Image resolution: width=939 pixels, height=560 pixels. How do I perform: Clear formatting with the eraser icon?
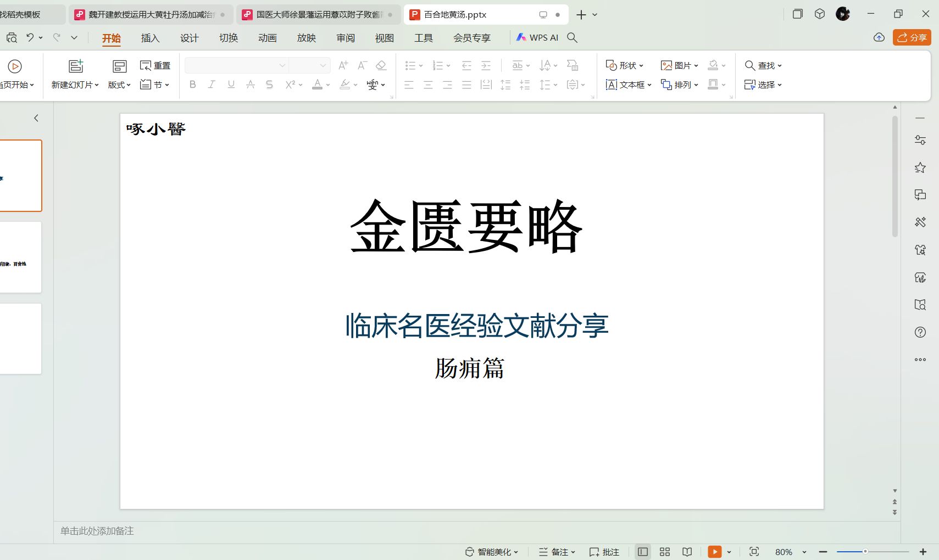point(381,65)
